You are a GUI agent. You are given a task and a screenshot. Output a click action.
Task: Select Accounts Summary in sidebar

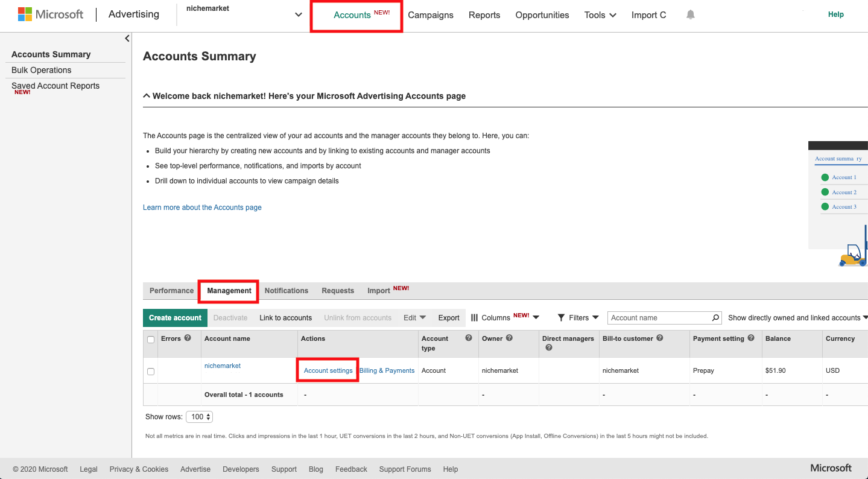click(x=51, y=54)
